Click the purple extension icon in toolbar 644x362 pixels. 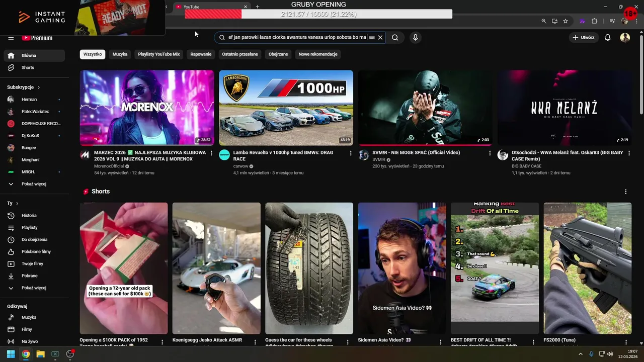pyautogui.click(x=582, y=21)
